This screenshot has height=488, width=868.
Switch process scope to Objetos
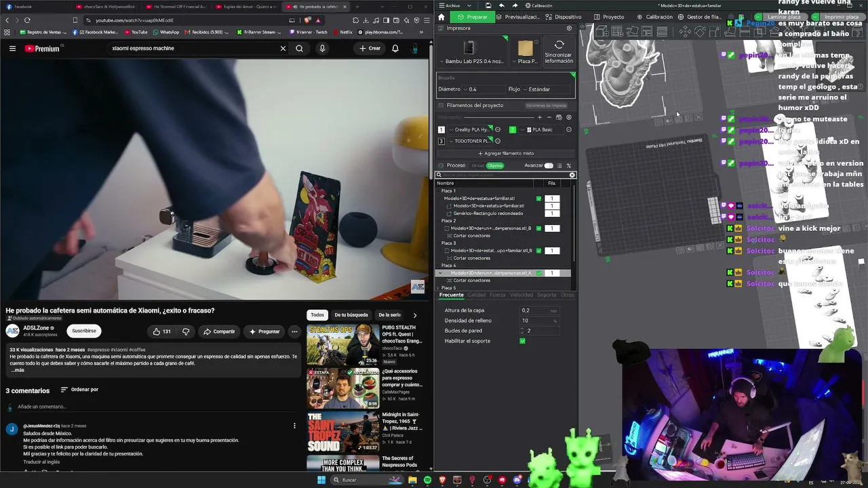pos(495,165)
